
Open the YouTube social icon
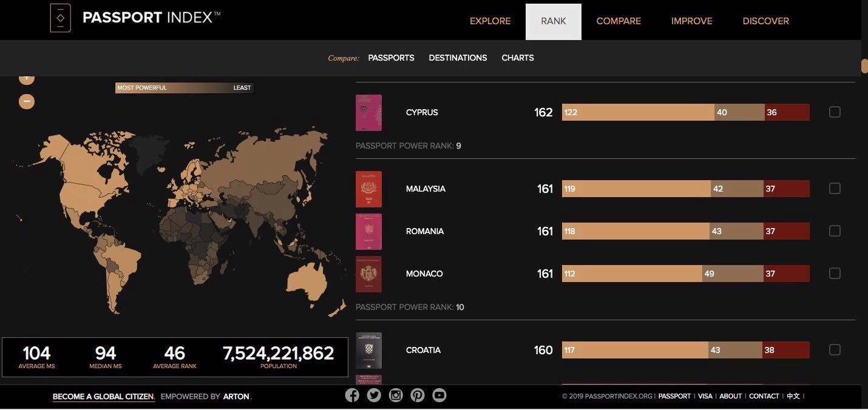(x=439, y=395)
